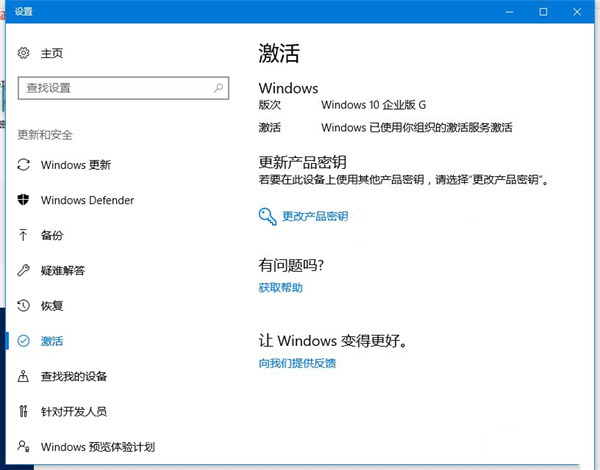Click the search magnifier icon

219,88
